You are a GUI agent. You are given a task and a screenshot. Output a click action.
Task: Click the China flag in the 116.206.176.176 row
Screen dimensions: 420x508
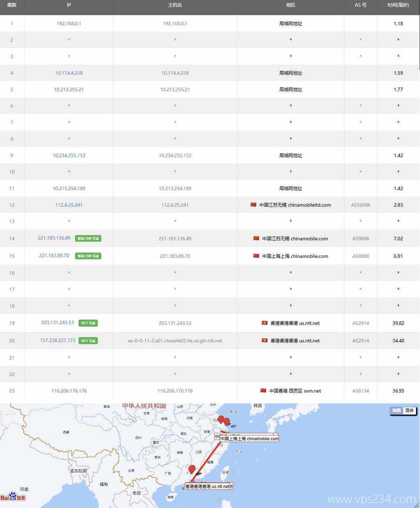point(263,390)
